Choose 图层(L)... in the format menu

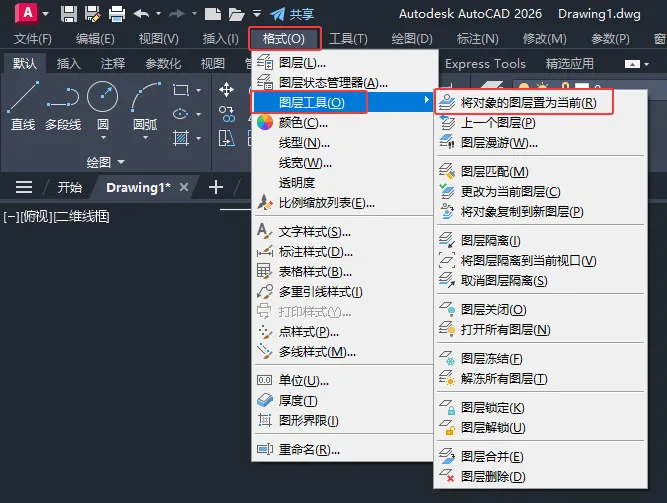(343, 63)
